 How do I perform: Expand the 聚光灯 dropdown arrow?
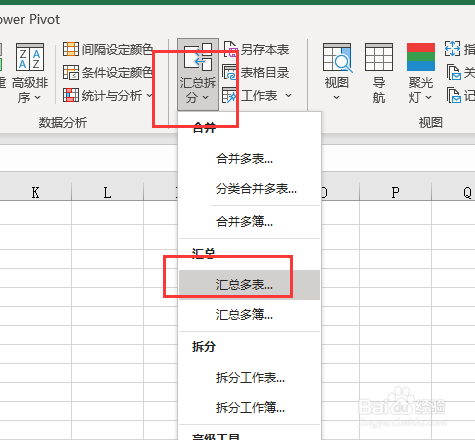point(429,98)
